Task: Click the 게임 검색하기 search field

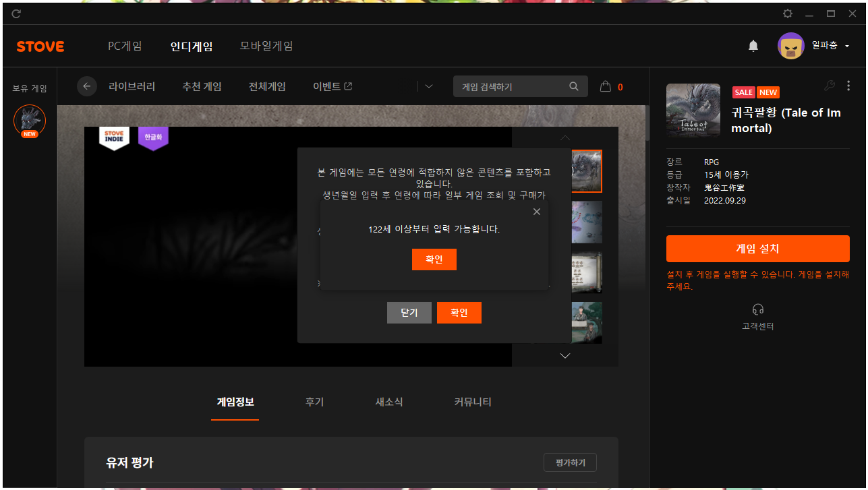Action: point(511,86)
